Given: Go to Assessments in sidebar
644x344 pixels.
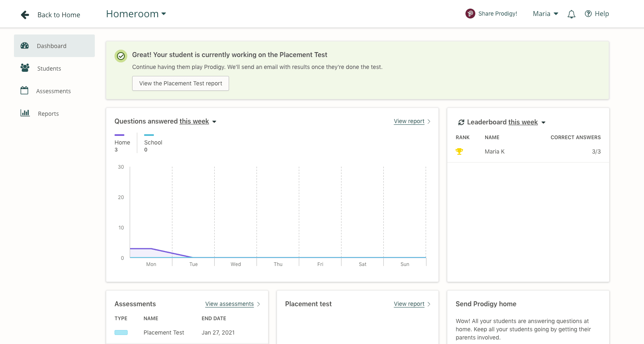Looking at the screenshot, I should coord(54,91).
